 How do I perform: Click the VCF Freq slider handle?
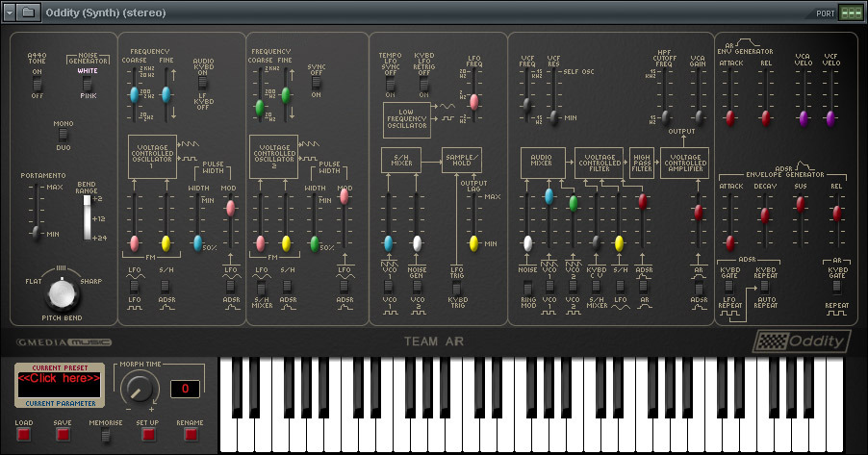tap(526, 104)
